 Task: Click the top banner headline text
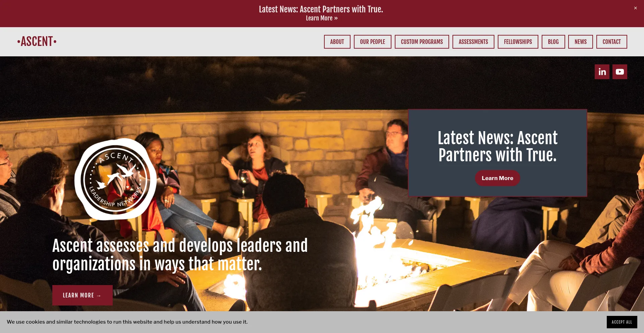[321, 9]
